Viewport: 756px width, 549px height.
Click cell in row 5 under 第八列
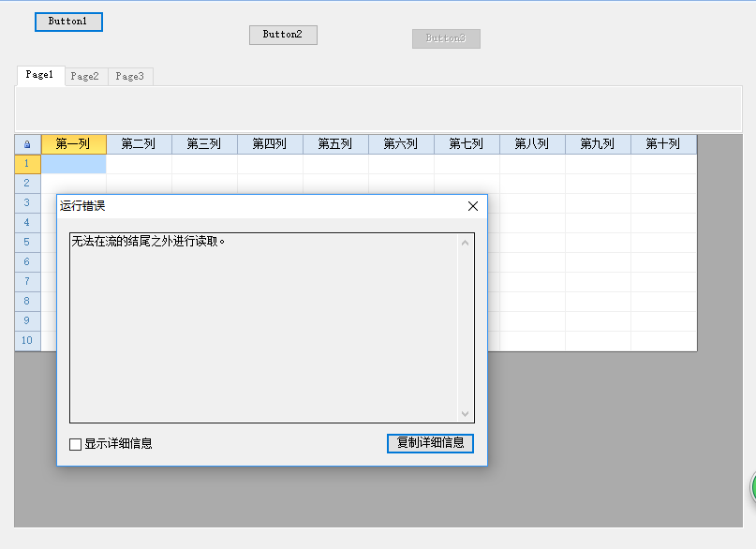point(532,243)
